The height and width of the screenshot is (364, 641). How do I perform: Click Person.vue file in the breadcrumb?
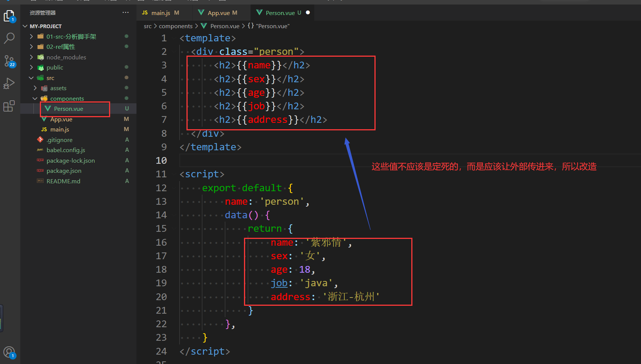point(225,26)
